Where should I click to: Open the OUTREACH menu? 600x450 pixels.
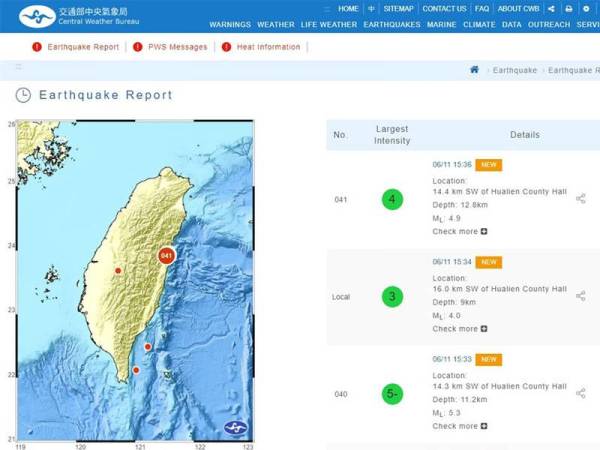[x=549, y=24]
